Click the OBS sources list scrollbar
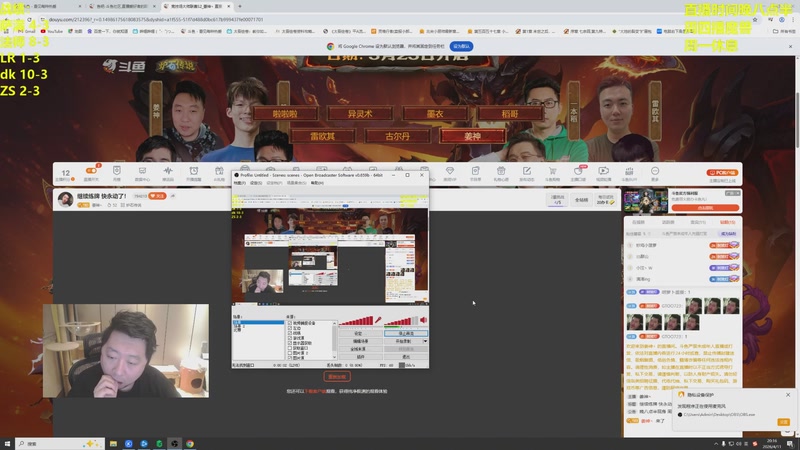This screenshot has width=800, height=450. tap(334, 339)
